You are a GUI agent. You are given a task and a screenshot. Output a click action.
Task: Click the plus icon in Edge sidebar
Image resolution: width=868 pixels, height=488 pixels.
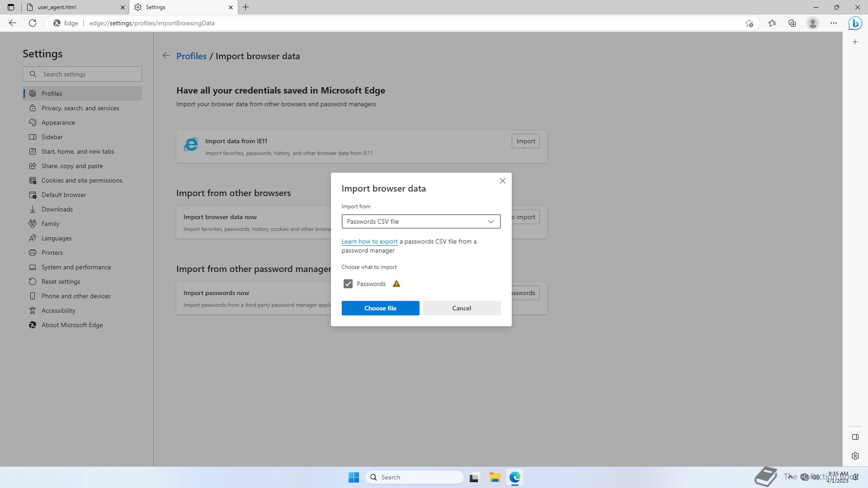tap(855, 42)
